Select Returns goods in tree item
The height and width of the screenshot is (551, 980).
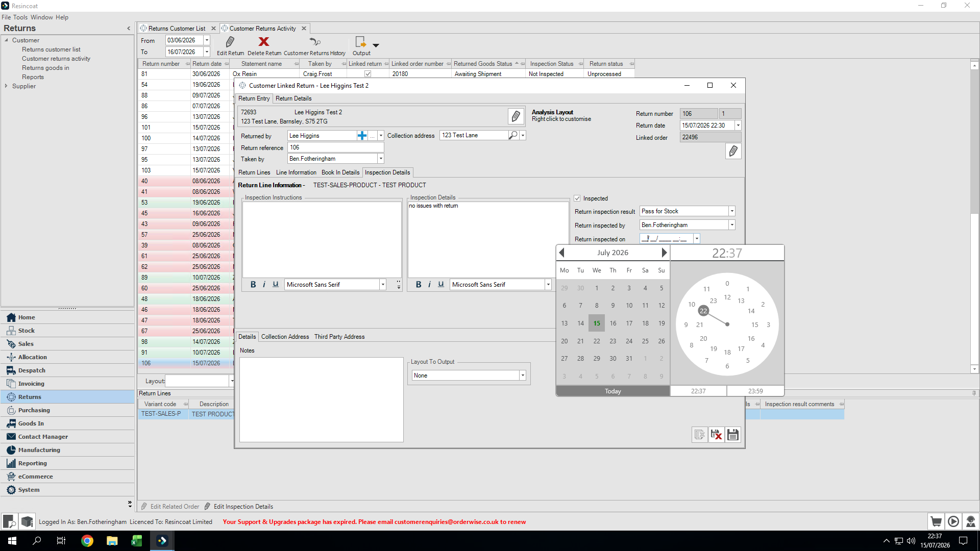click(45, 68)
